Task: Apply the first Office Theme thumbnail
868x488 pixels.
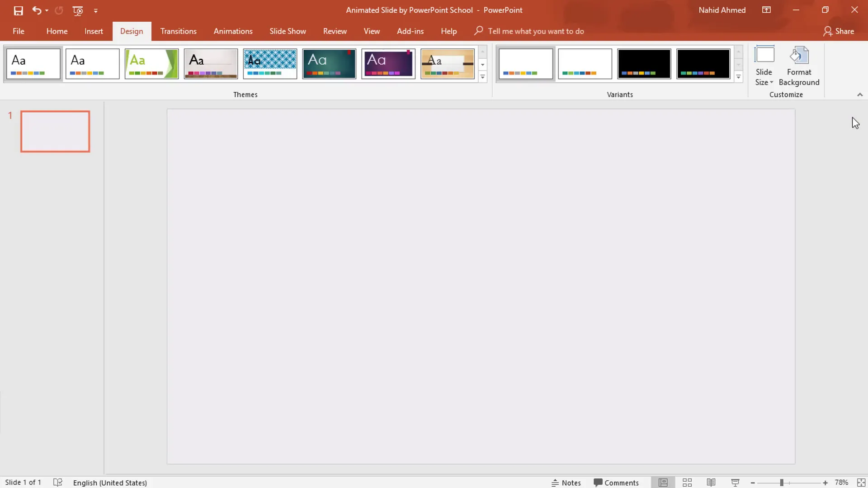Action: (x=33, y=64)
